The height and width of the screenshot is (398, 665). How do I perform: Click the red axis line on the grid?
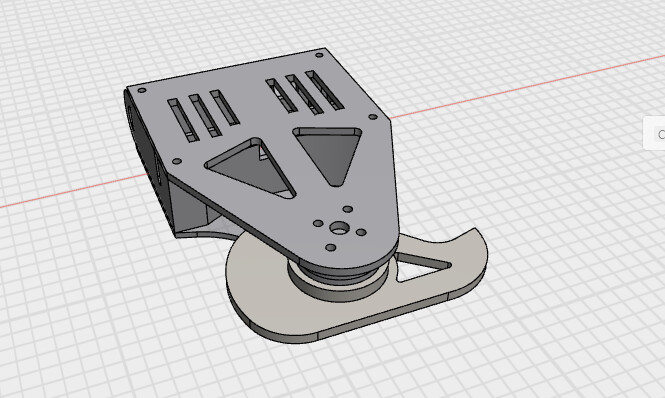(526, 87)
